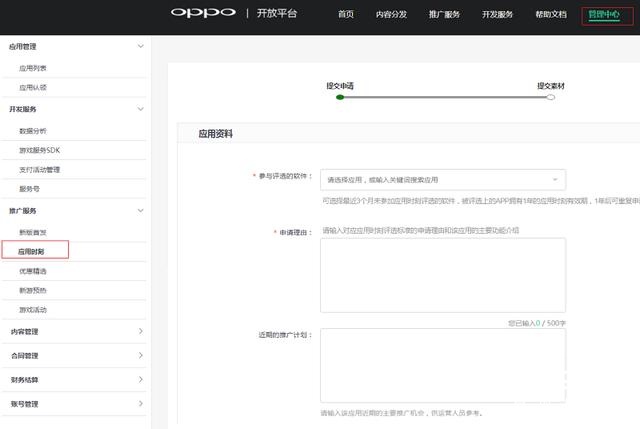Screen dimensions: 640x429
Task: Click the 申请理由 text area
Action: pos(442,275)
